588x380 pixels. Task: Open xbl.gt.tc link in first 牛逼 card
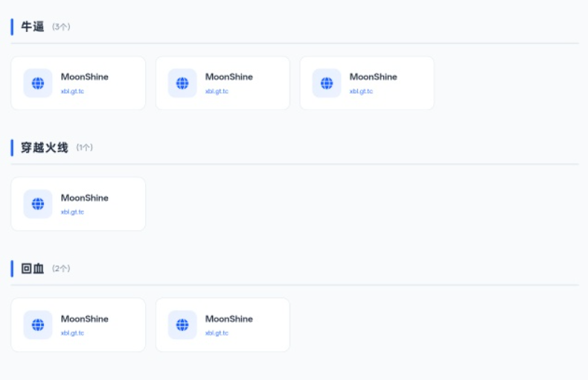[72, 91]
